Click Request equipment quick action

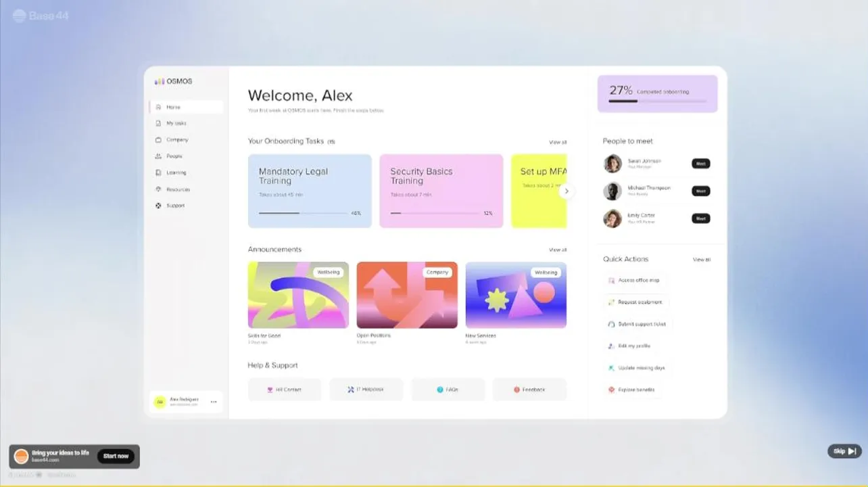(x=636, y=302)
